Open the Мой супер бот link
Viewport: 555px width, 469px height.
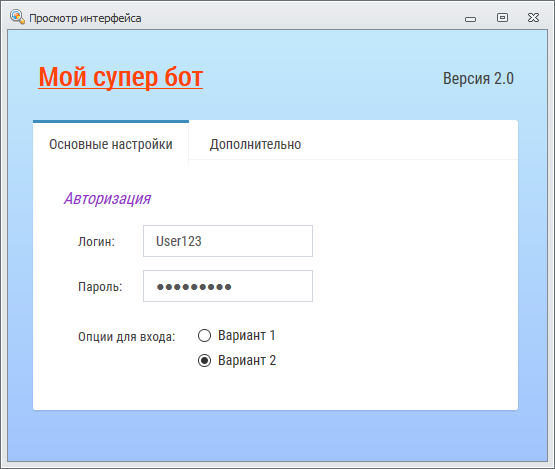coord(120,77)
